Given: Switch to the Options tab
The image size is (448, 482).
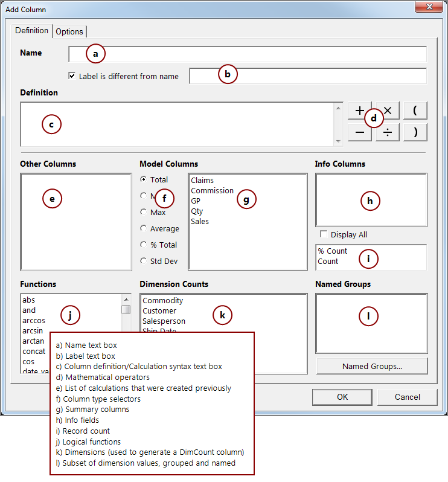Looking at the screenshot, I should point(69,31).
